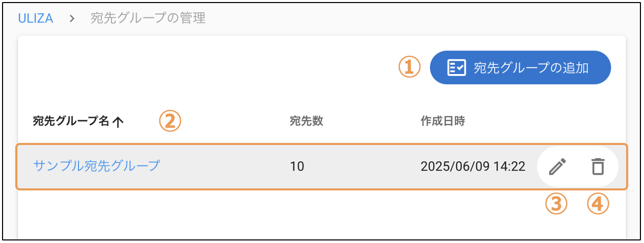The height and width of the screenshot is (243, 644).
Task: Click the sort arrow beside 宛先グループ名
Action: (118, 121)
